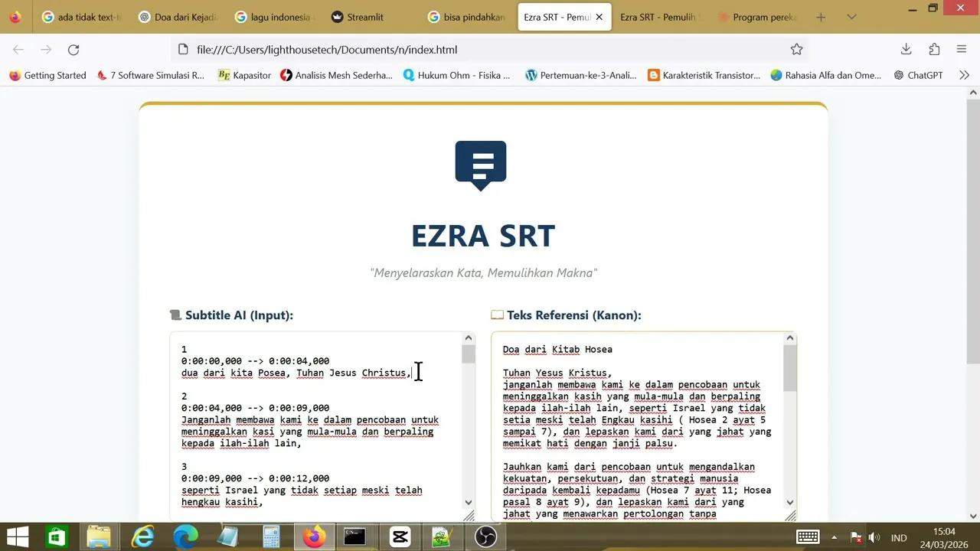The image size is (980, 551).
Task: Open a new browser tab
Action: pos(821,17)
